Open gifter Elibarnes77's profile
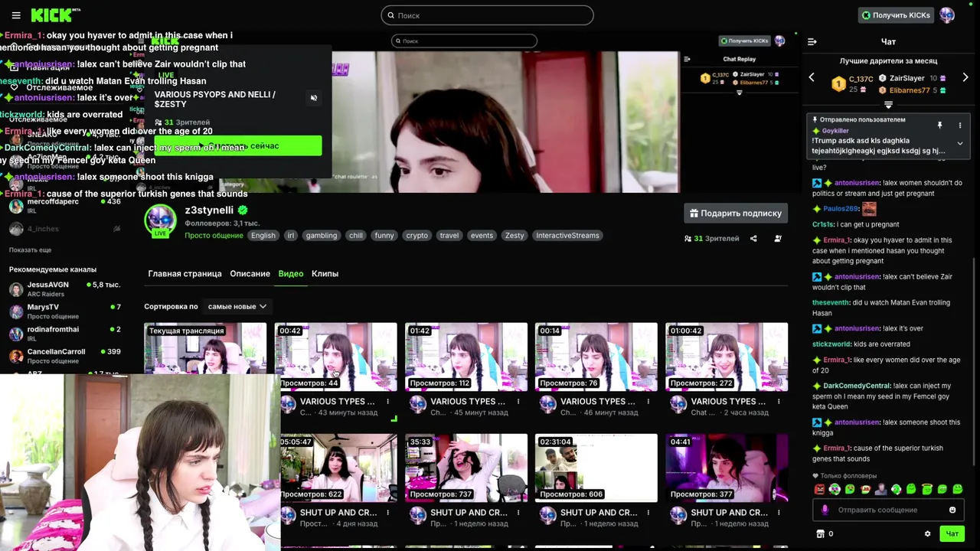 [910, 90]
